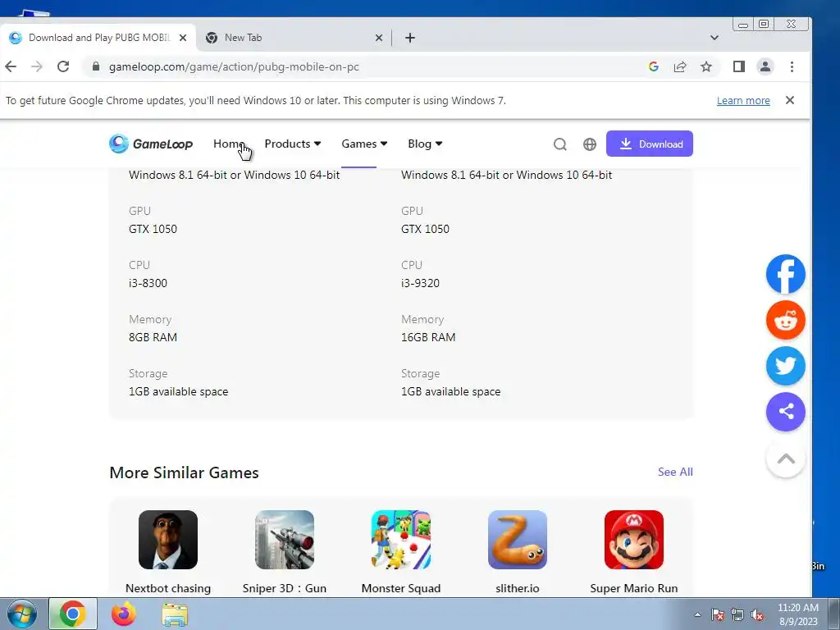Open Windows Explorer from taskbar

[x=175, y=614]
